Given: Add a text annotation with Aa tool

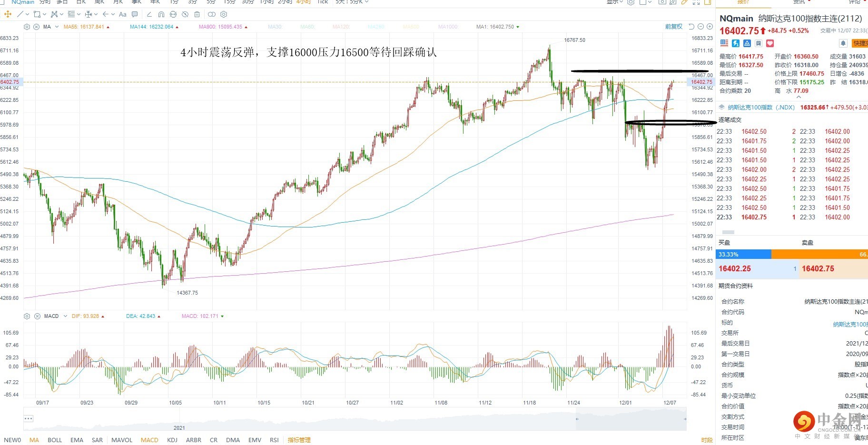Looking at the screenshot, I should (123, 14).
